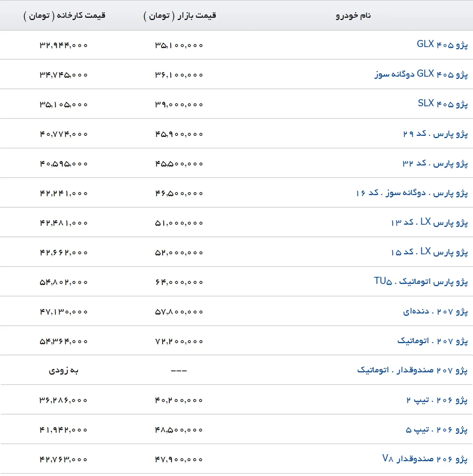This screenshot has width=473, height=476.
Task: Select market price ۵۷,۸۰۰,۰۰۰
Action: coord(179,312)
